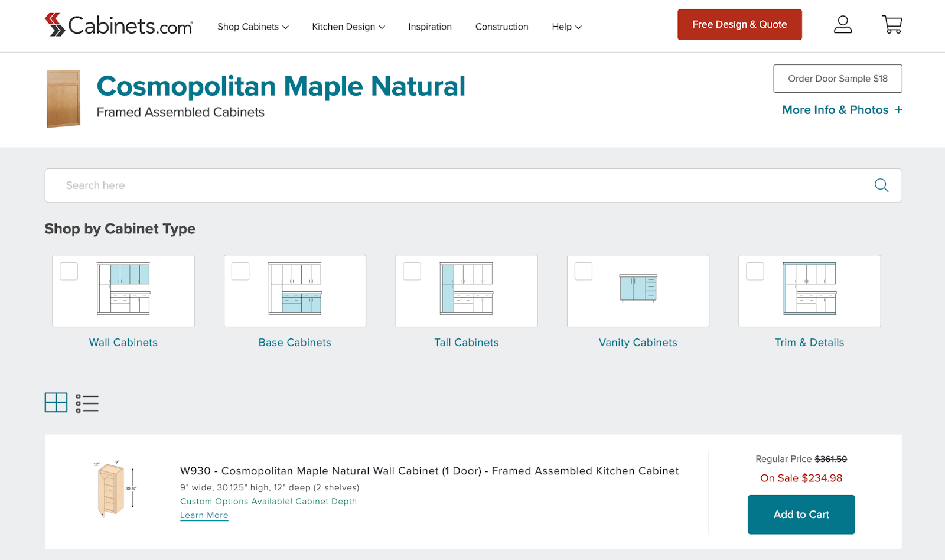
Task: Click the Cosmopolitan Maple Natural heading
Action: pyautogui.click(x=281, y=86)
